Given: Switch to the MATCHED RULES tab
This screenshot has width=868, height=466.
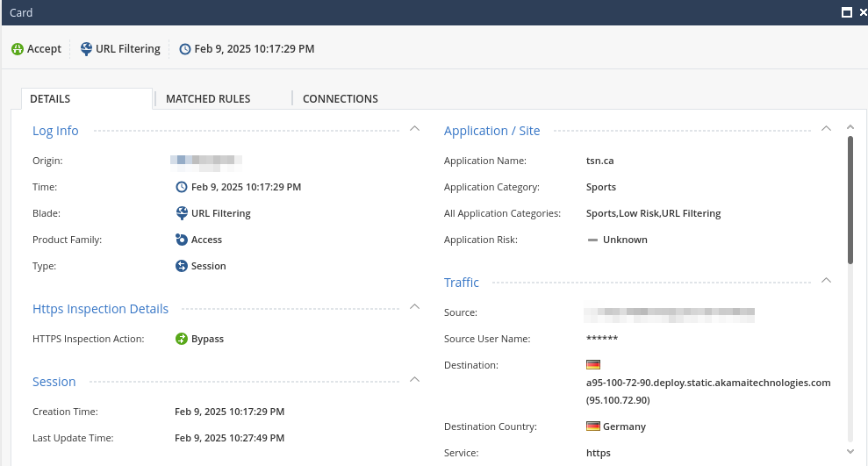Looking at the screenshot, I should pos(208,98).
